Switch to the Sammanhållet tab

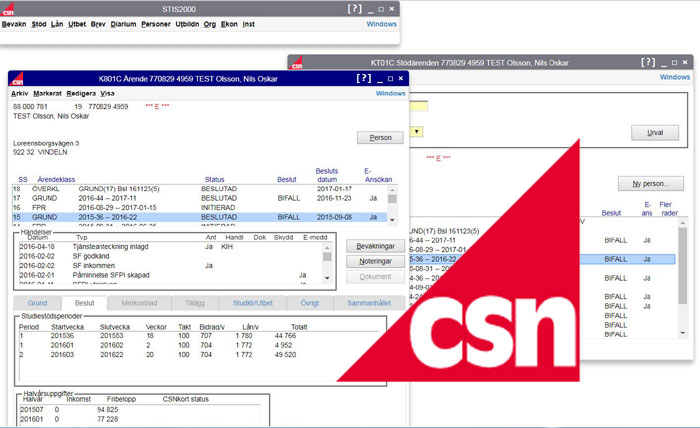click(x=369, y=303)
